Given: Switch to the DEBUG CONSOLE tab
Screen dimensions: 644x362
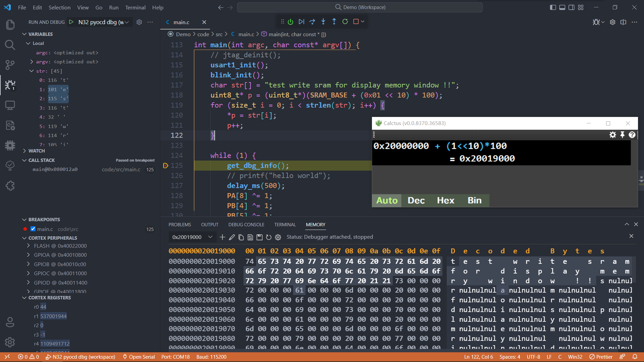Looking at the screenshot, I should tap(246, 225).
